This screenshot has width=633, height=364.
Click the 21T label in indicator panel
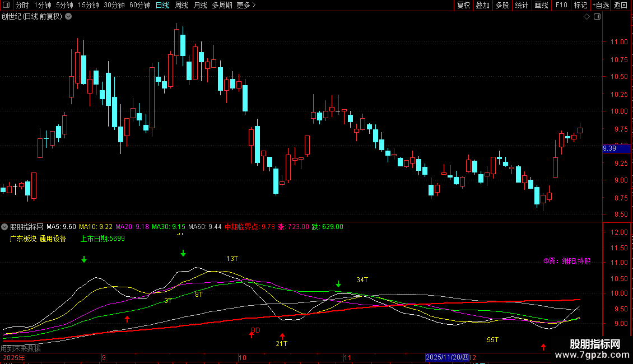pos(281,343)
